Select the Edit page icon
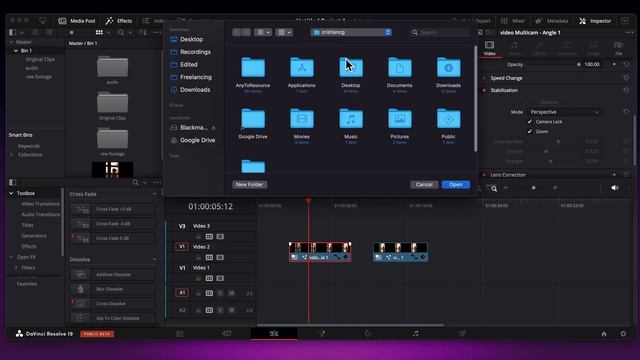The height and width of the screenshot is (360, 640). pyautogui.click(x=274, y=333)
